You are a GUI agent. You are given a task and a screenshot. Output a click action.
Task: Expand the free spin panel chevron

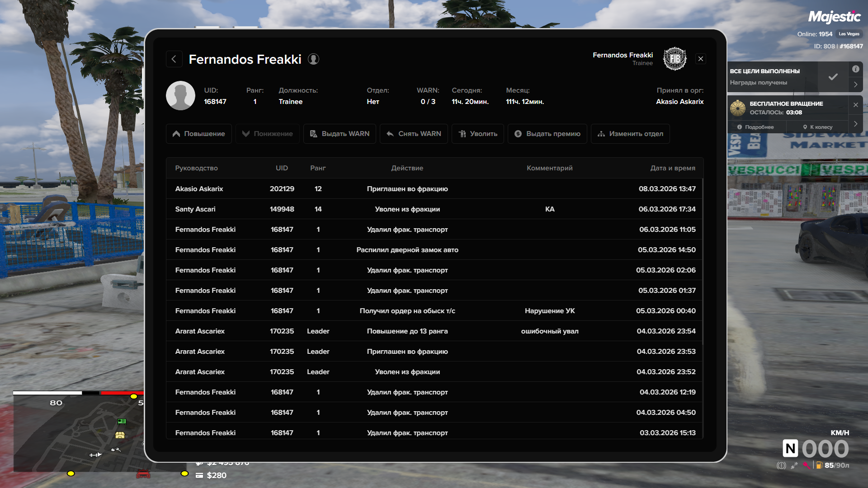(x=855, y=123)
